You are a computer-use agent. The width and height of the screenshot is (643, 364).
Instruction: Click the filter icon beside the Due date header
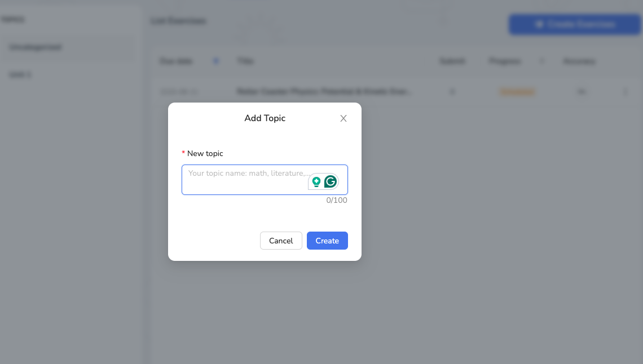click(215, 61)
